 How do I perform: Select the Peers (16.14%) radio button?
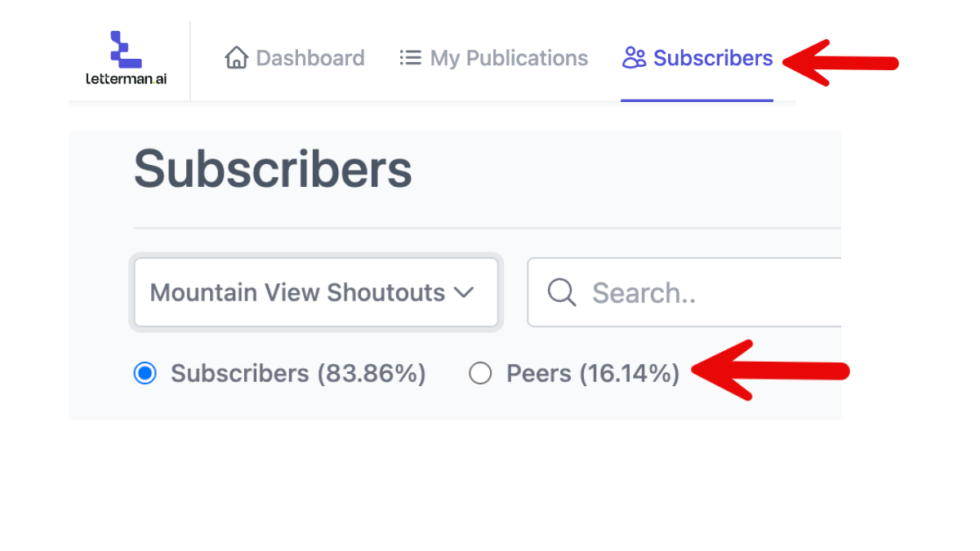[480, 374]
